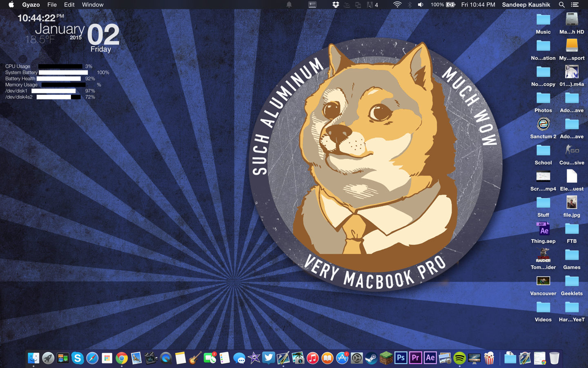
Task: Click the Fri 10:44 PM clock
Action: coord(478,4)
